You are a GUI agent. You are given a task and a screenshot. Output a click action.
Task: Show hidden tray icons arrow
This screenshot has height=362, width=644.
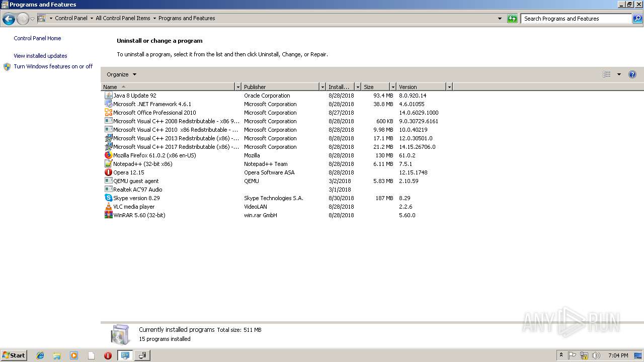(561, 355)
